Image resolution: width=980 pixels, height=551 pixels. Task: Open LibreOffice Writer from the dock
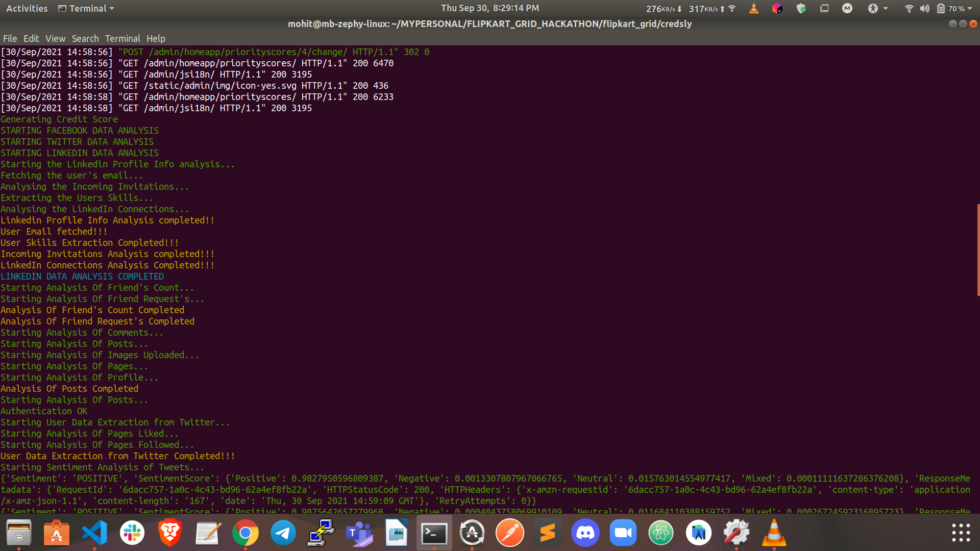point(397,533)
